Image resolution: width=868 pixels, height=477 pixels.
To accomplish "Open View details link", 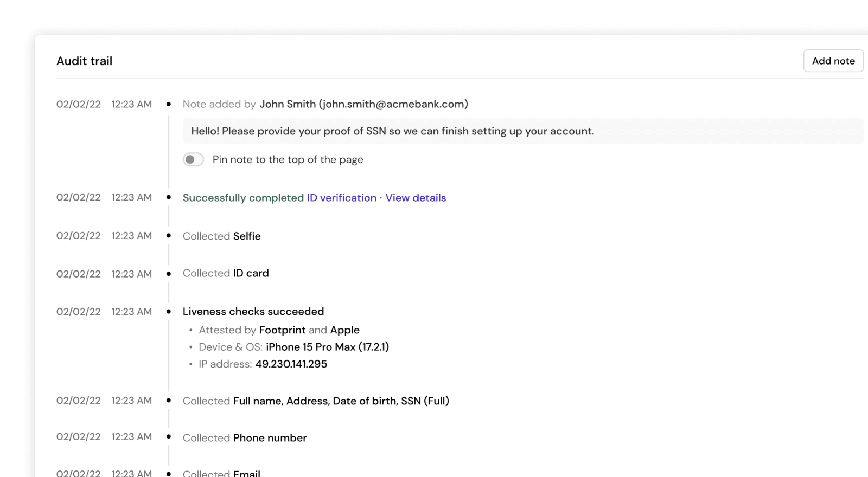I will [416, 198].
